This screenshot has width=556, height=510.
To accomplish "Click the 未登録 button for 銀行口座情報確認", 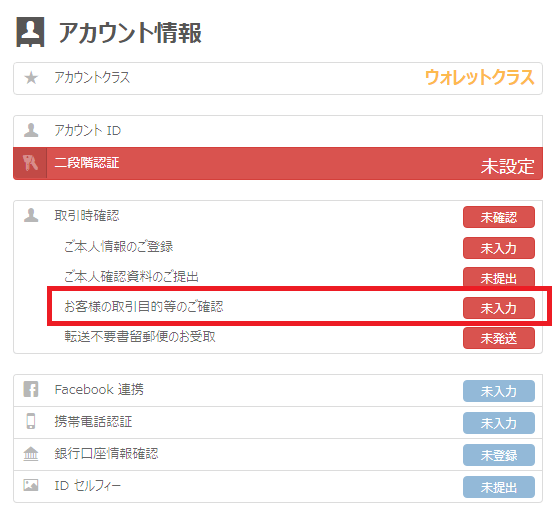I will [x=499, y=455].
